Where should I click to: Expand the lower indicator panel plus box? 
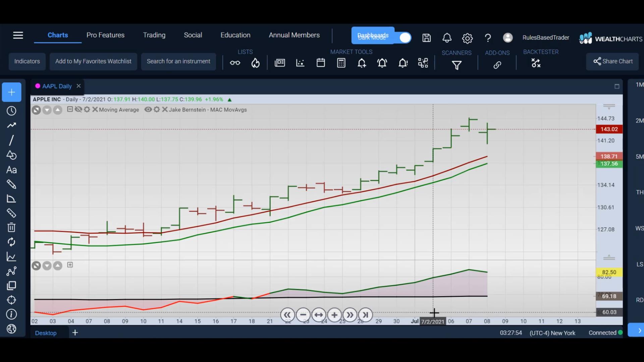coord(70,265)
